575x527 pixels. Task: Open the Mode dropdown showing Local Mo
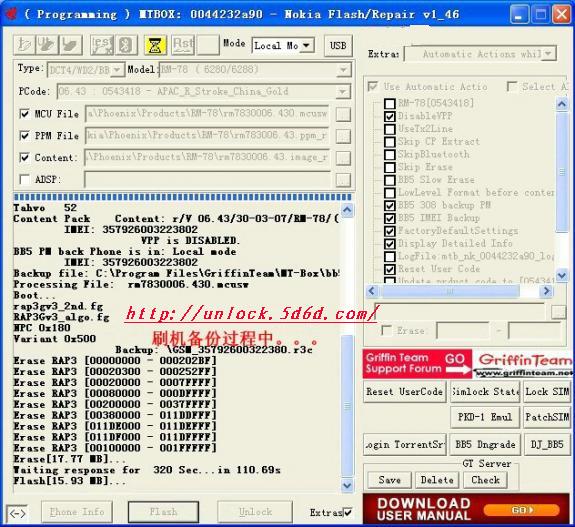coord(283,46)
